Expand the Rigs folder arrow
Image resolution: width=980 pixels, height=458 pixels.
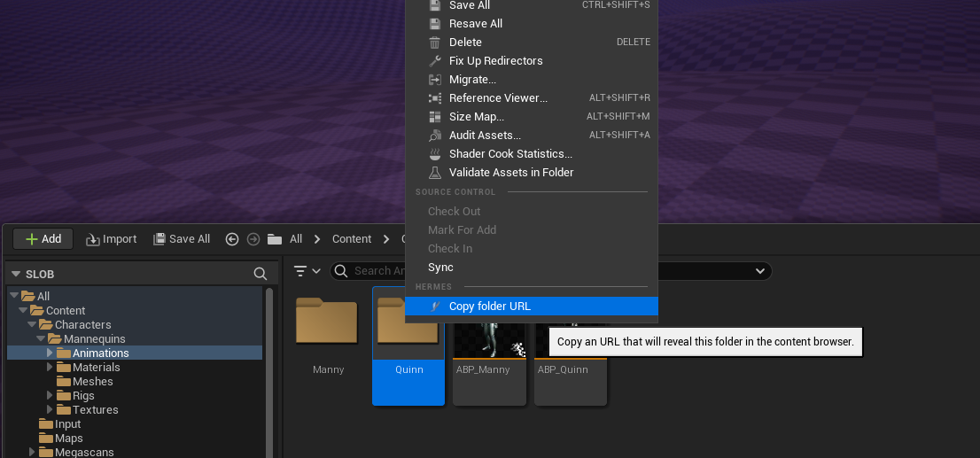click(51, 396)
